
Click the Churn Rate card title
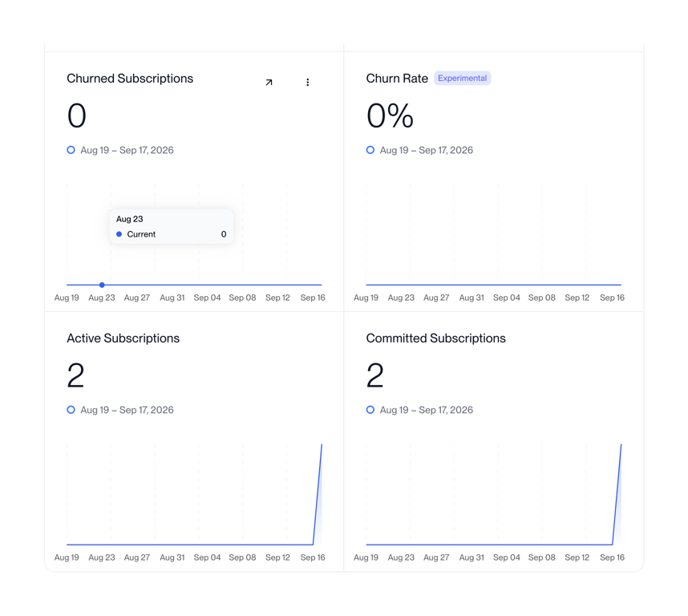click(397, 79)
